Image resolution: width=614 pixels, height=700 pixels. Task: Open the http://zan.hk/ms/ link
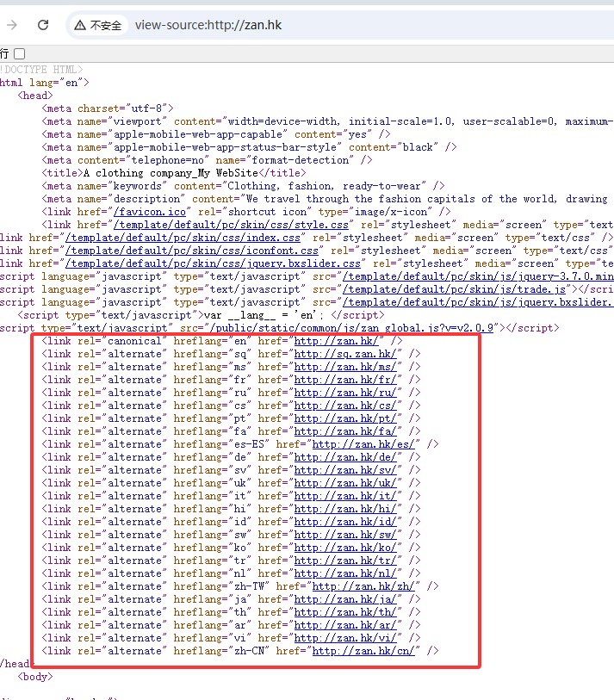tap(345, 367)
